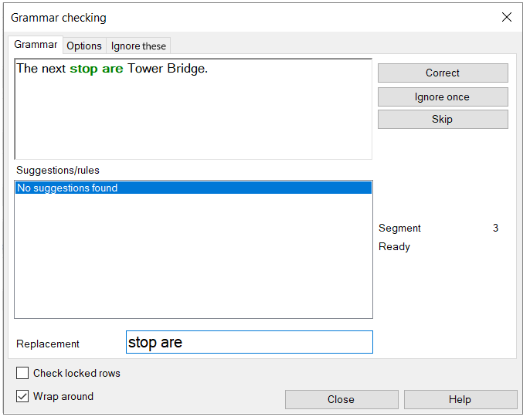Close the window with the X icon

507,17
